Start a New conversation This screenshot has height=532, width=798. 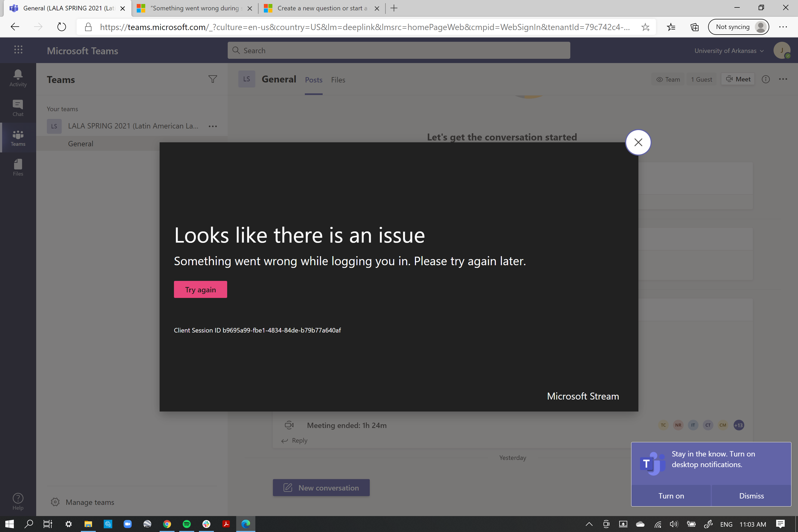click(321, 488)
